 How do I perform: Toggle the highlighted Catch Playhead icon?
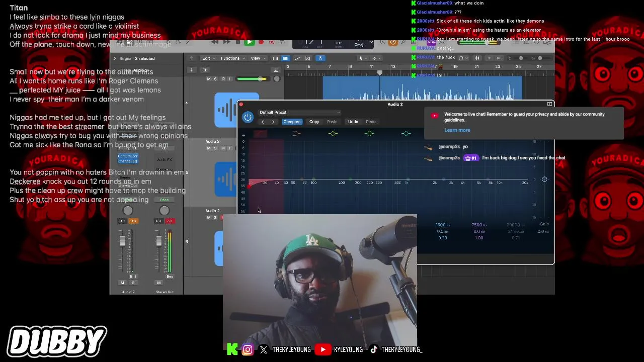click(320, 58)
